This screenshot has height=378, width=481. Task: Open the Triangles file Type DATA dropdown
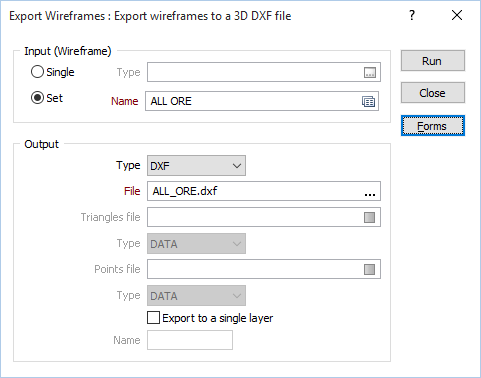[196, 243]
